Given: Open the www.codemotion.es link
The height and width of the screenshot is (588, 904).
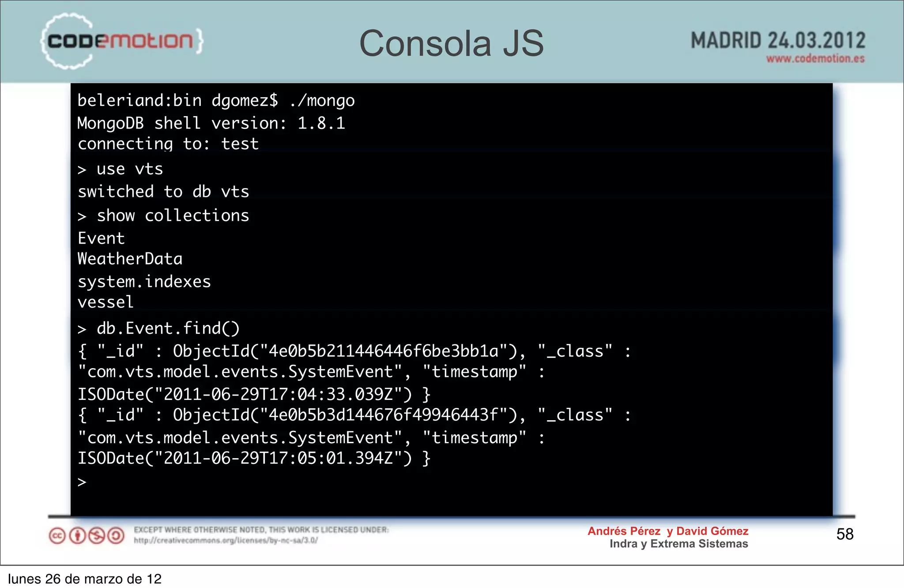Looking at the screenshot, I should point(815,59).
